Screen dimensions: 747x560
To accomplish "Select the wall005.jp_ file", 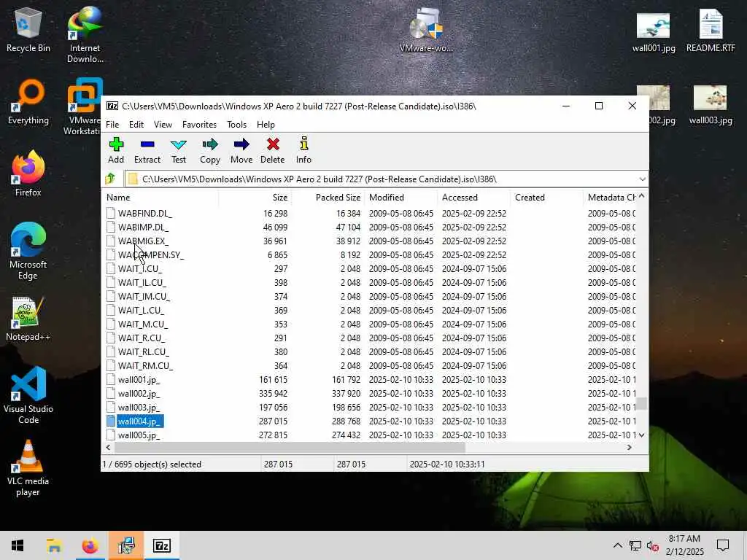I will [139, 435].
